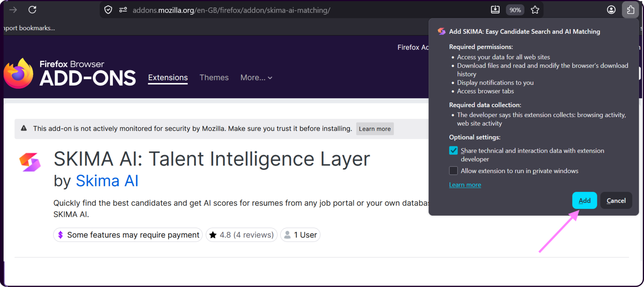Click the purple dollar sign icon
Screen dimensions: 644x287
[x=60, y=235]
